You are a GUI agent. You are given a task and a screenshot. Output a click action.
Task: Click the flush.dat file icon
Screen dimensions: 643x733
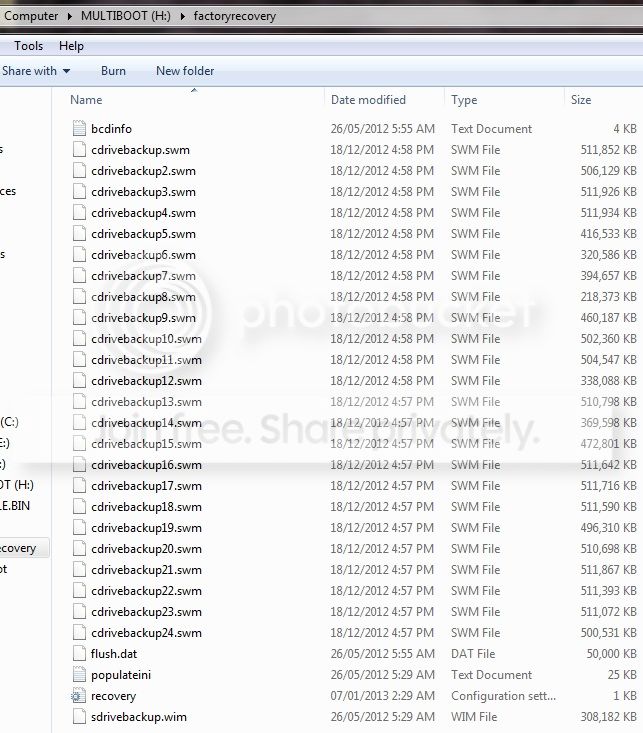coord(79,654)
